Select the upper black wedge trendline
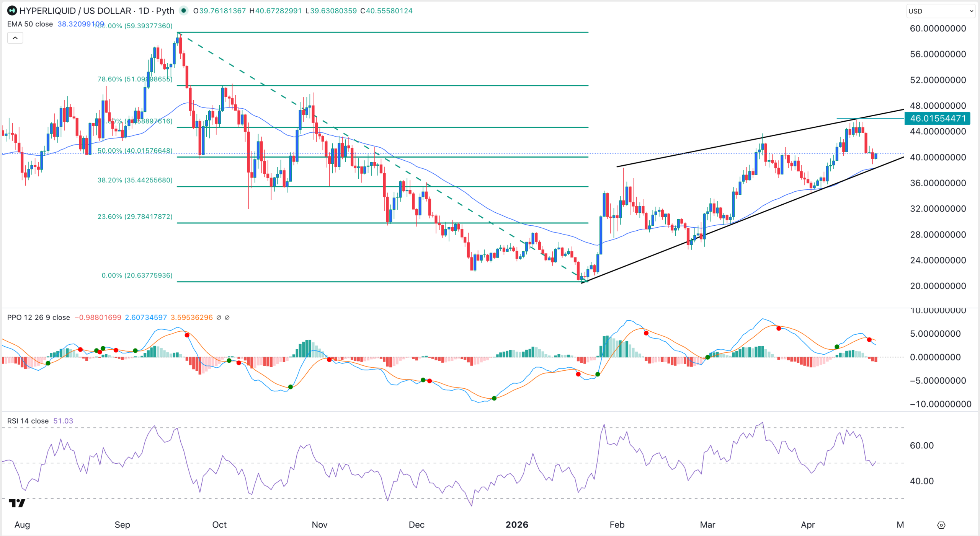The image size is (980, 536). click(x=760, y=138)
